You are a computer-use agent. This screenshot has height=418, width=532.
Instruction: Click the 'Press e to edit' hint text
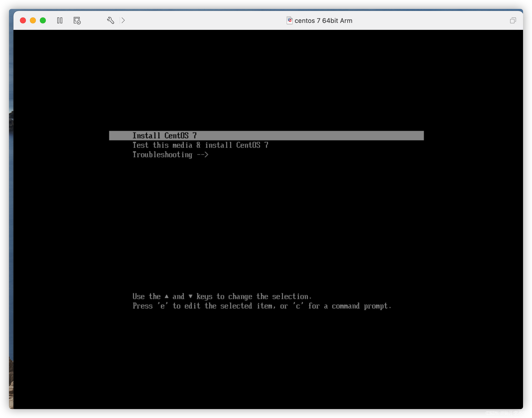tap(262, 306)
